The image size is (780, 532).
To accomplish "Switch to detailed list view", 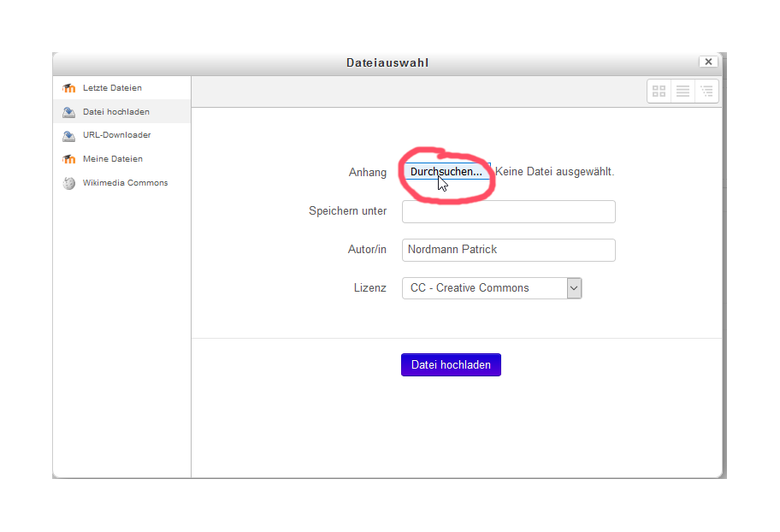I will pyautogui.click(x=682, y=91).
